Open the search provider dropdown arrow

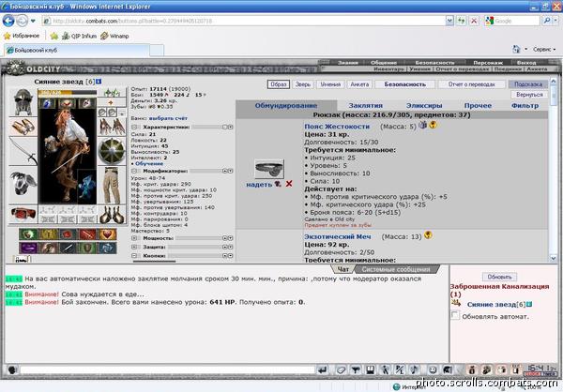pos(555,21)
